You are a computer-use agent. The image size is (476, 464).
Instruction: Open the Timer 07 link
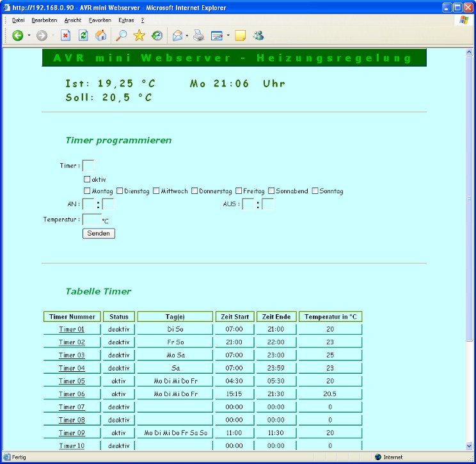(72, 407)
